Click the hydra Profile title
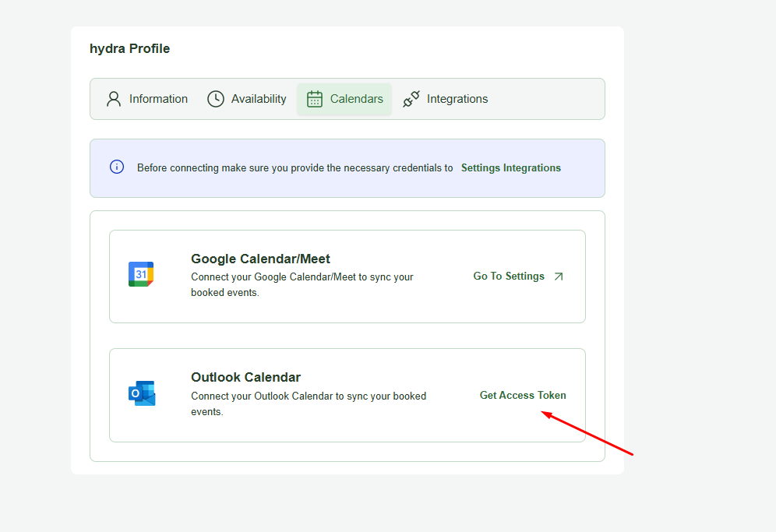Viewport: 776px width, 532px height. tap(129, 48)
